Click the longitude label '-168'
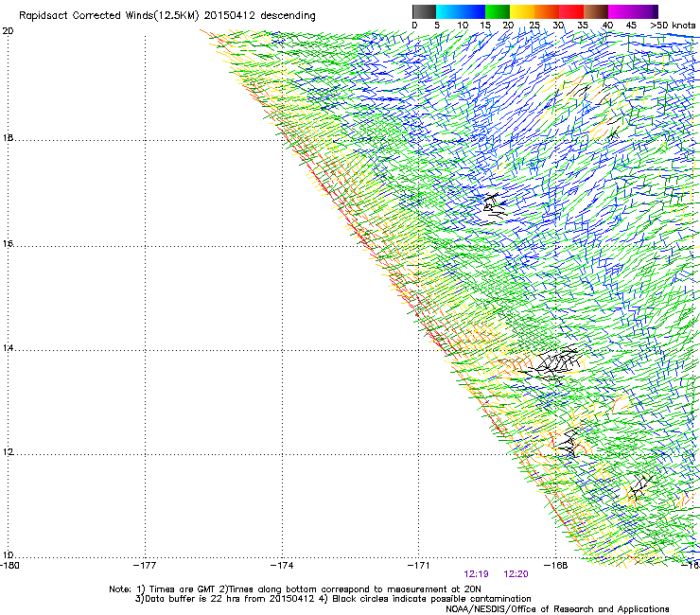The width and height of the screenshot is (700, 615). click(x=556, y=566)
